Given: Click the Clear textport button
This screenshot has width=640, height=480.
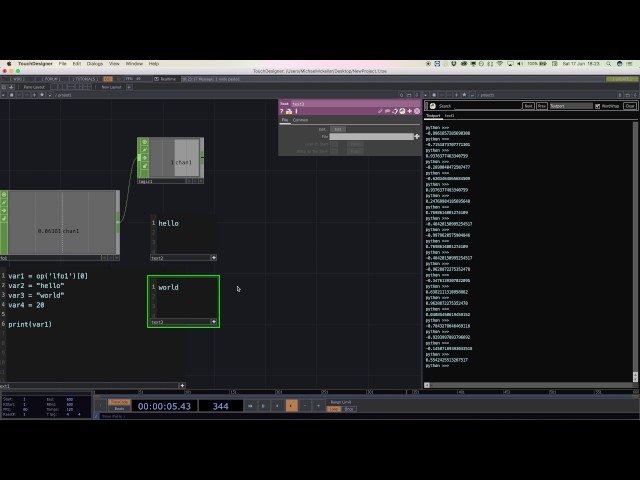Looking at the screenshot, I should pyautogui.click(x=630, y=106).
